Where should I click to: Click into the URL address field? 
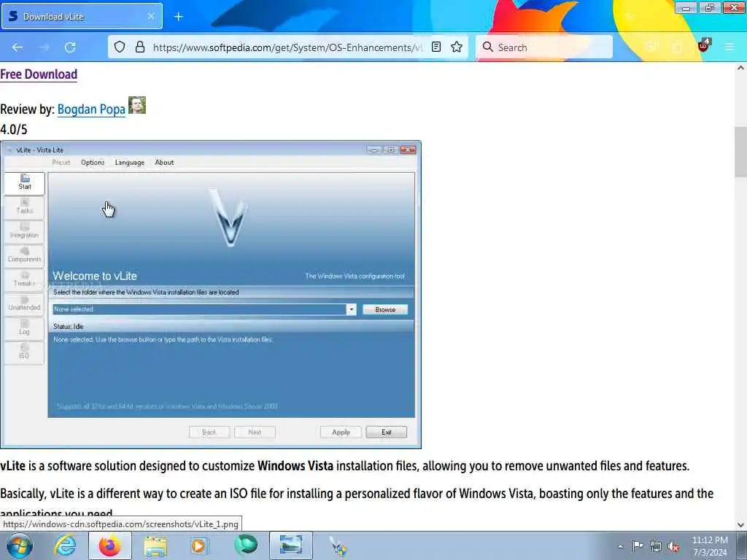tap(287, 47)
